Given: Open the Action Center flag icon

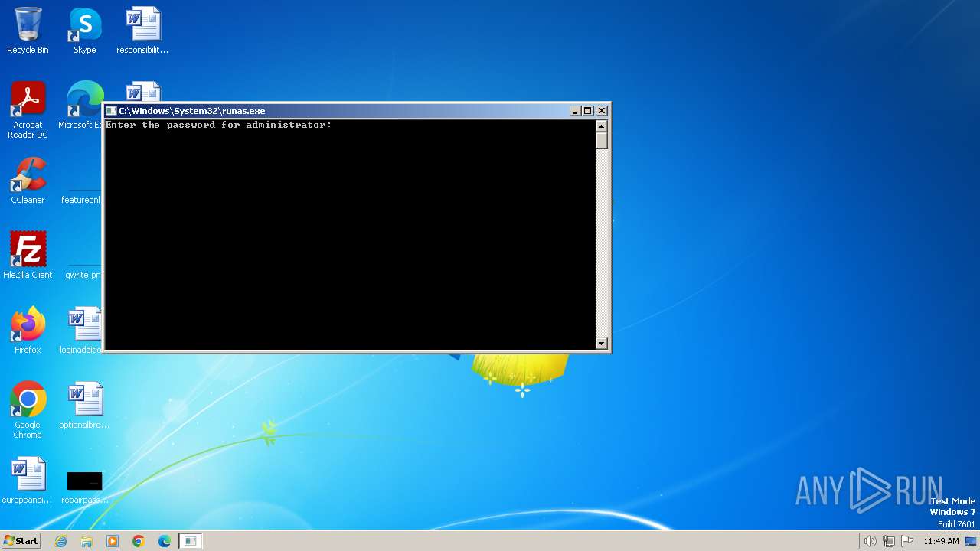Looking at the screenshot, I should (907, 541).
